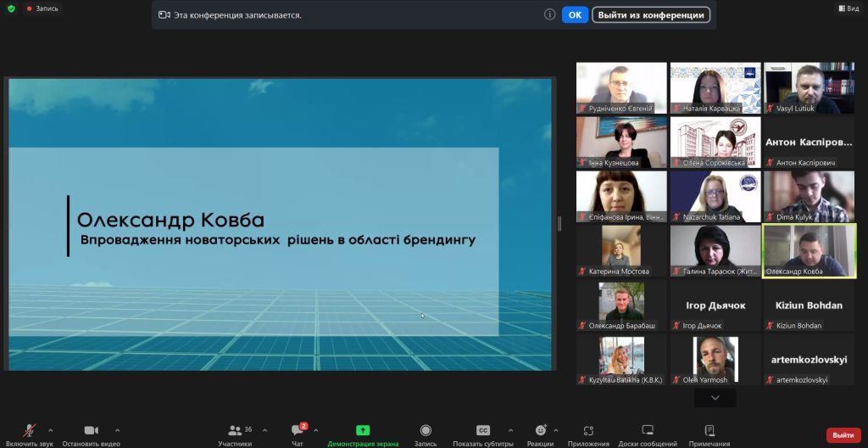Click OK on recording notice
The image size is (868, 448).
click(575, 15)
